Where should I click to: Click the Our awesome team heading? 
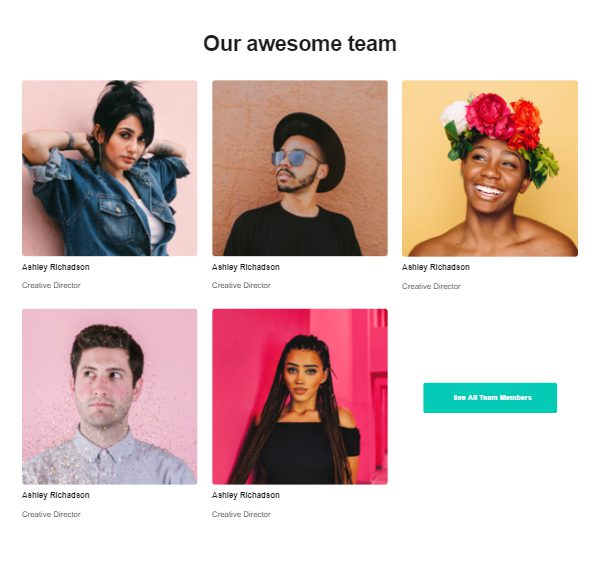point(300,44)
